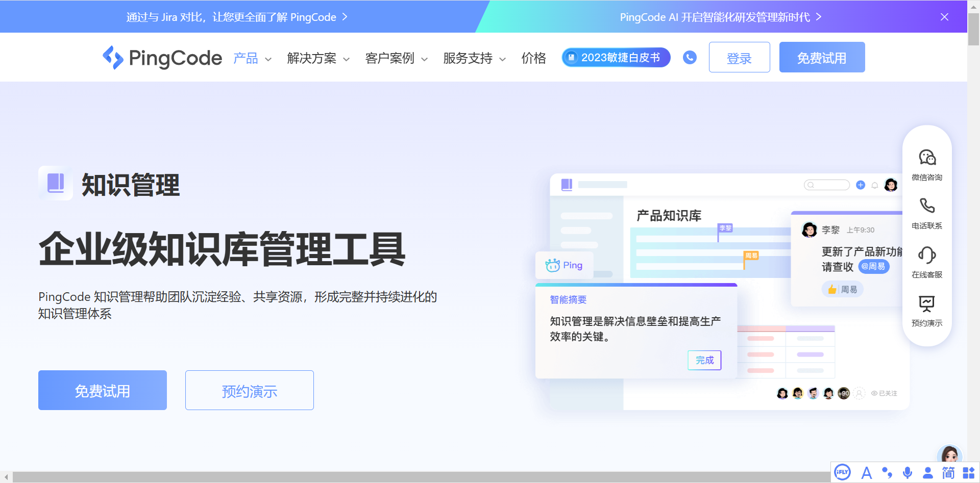Image resolution: width=980 pixels, height=483 pixels.
Task: Click the @周易 mention tag
Action: coord(873,266)
